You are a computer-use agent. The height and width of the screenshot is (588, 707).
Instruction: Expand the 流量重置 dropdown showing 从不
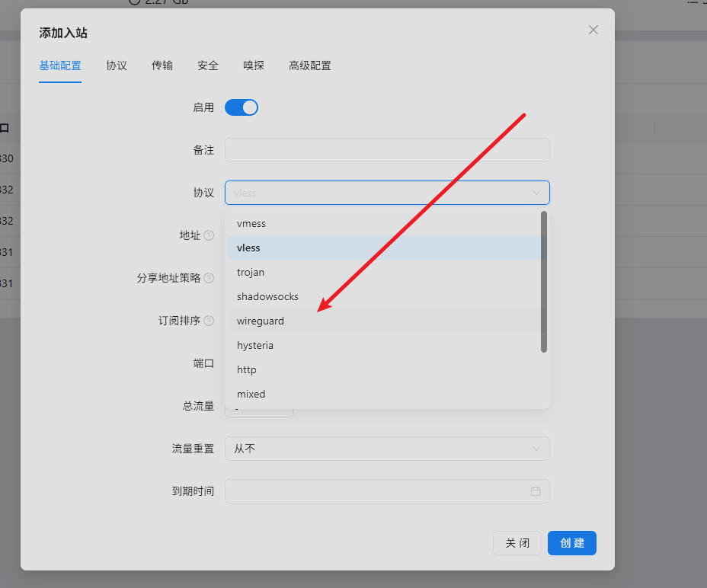coord(387,449)
